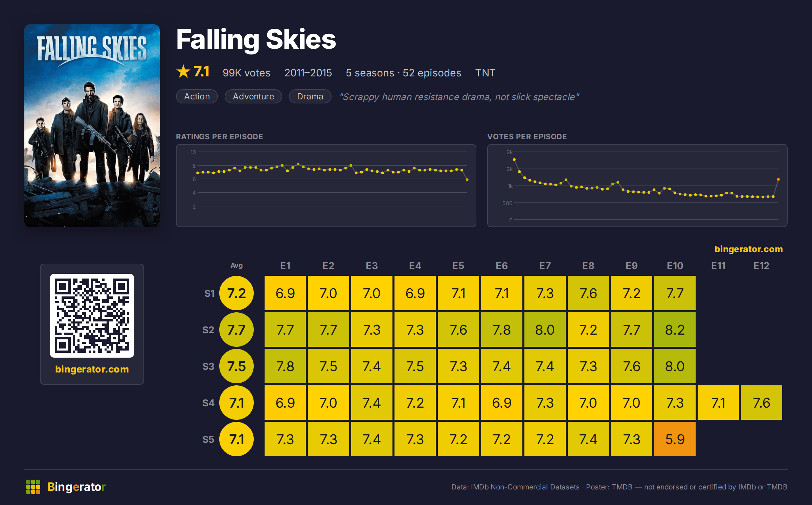Viewport: 812px width, 505px height.
Task: Click the S5 average 7.1 circle
Action: (236, 439)
